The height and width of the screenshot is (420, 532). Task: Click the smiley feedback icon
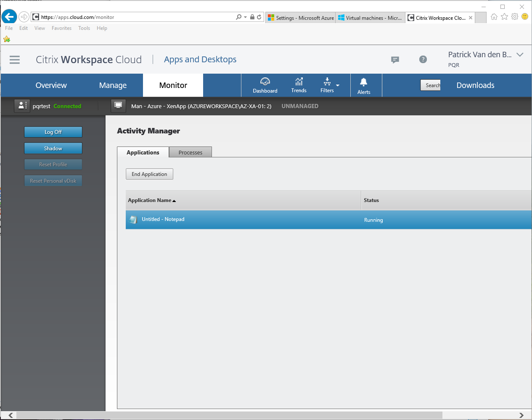pos(525,17)
